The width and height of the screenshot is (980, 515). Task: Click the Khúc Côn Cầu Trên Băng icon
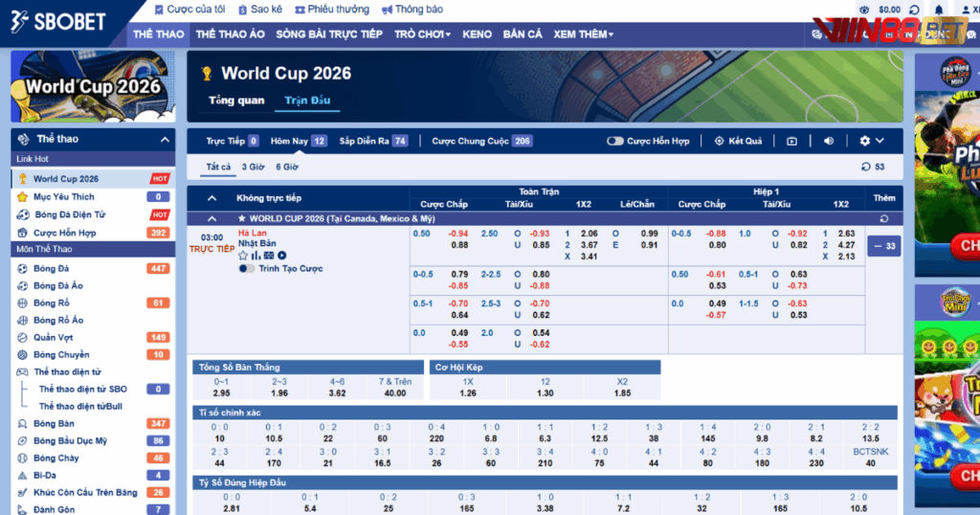(23, 492)
